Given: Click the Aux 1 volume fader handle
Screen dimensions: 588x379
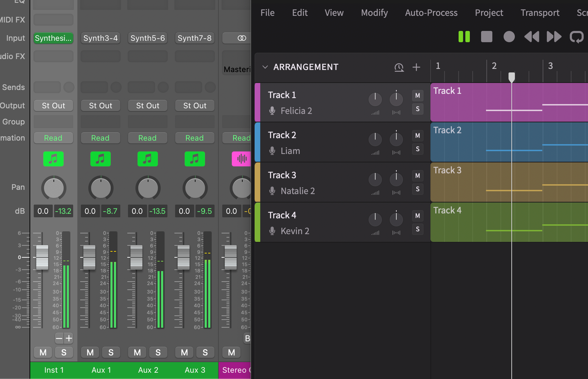Looking at the screenshot, I should pyautogui.click(x=89, y=257).
